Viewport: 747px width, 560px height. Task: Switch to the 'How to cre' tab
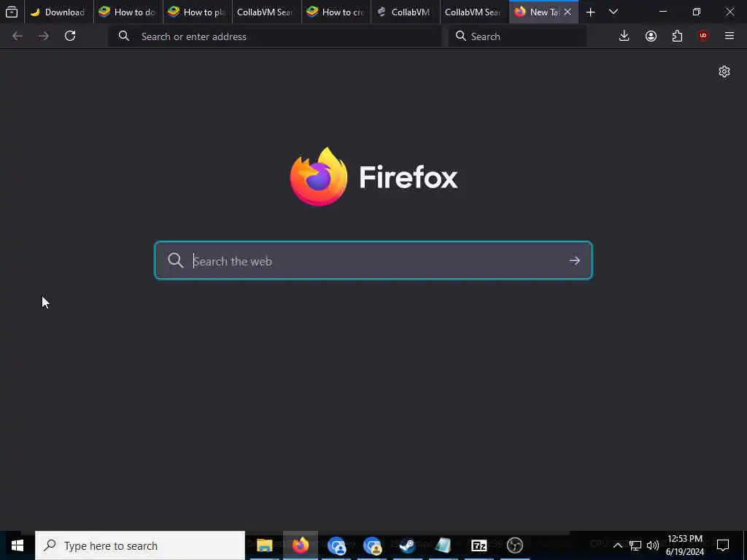[336, 12]
